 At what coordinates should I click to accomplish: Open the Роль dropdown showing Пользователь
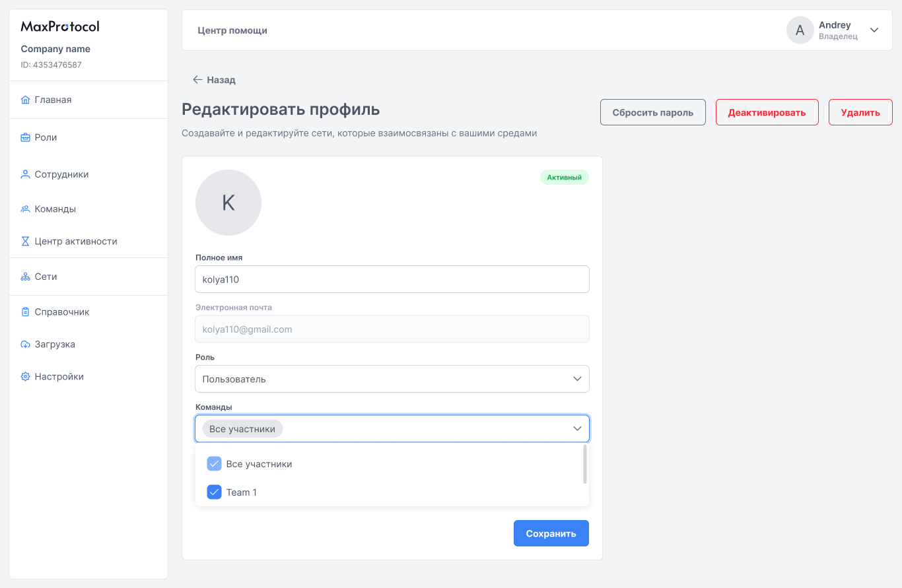[x=392, y=379]
